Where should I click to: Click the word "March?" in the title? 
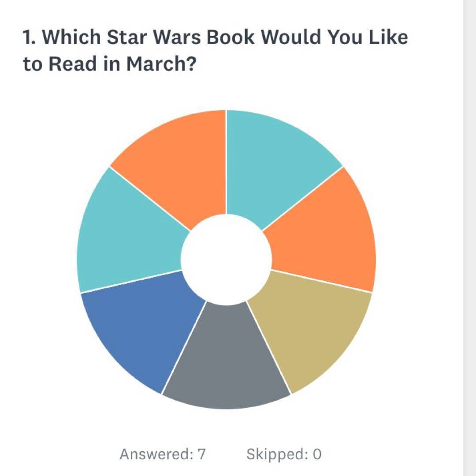(161, 64)
